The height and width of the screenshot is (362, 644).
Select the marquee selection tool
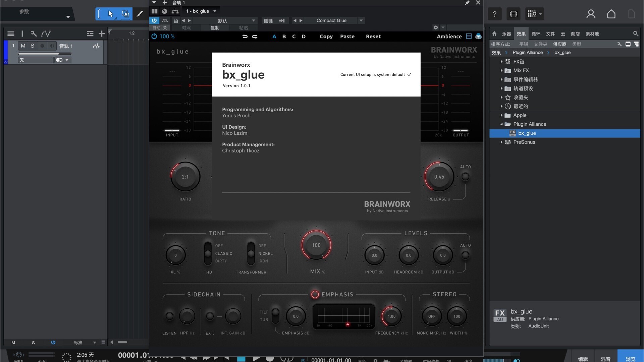coord(125,14)
